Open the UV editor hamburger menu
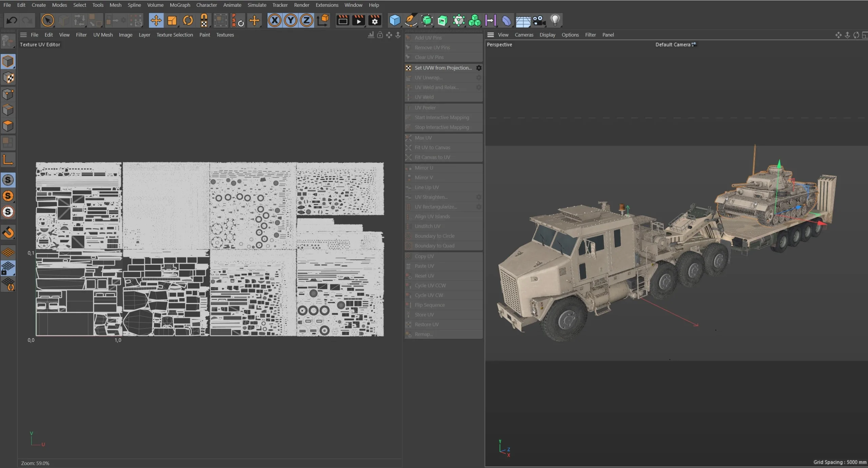The image size is (868, 468). point(23,35)
